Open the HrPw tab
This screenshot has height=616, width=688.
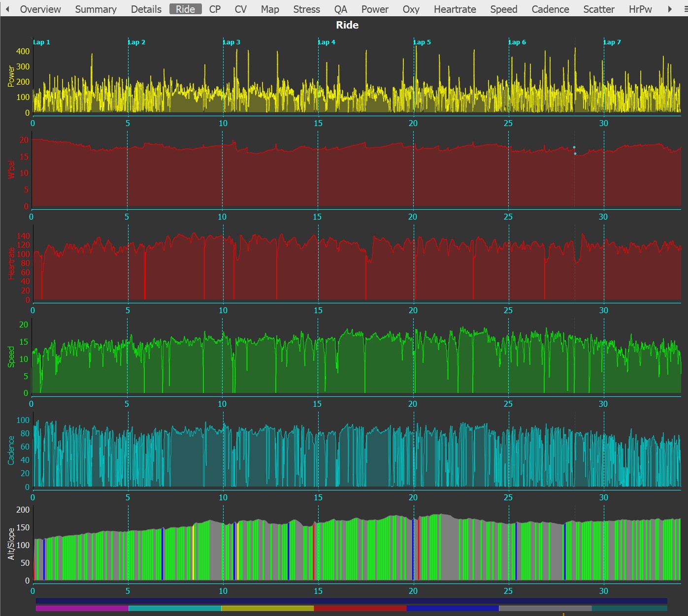tap(640, 9)
